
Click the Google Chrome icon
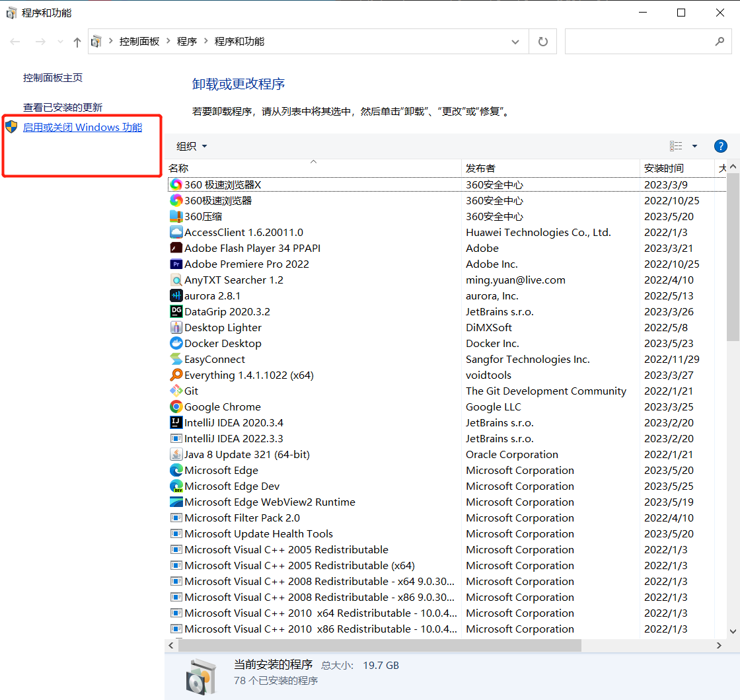click(x=176, y=407)
